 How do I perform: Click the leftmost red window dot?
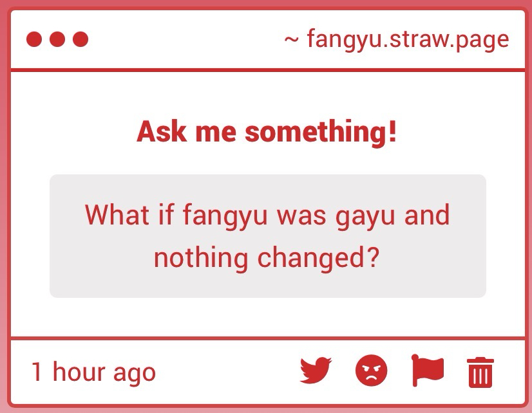point(34,40)
